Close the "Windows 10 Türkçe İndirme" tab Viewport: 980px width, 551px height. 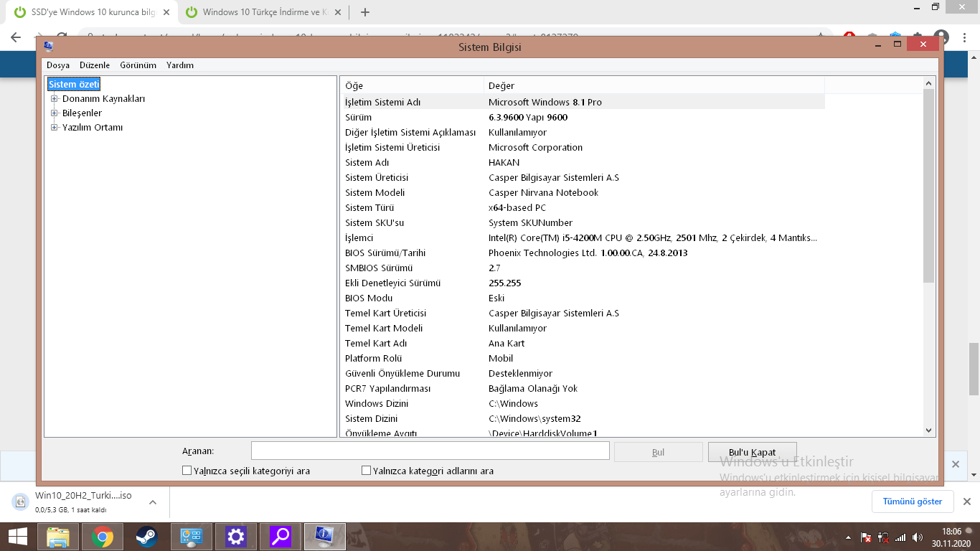339,12
